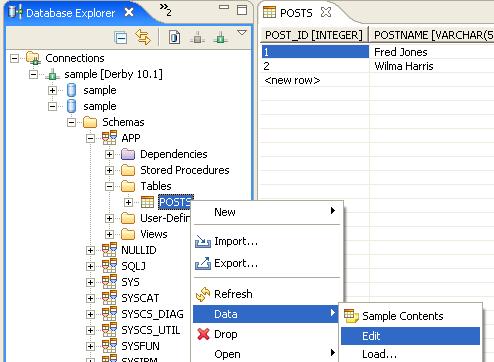Choose Export... from the context menu
The height and width of the screenshot is (362, 494).
point(267,263)
